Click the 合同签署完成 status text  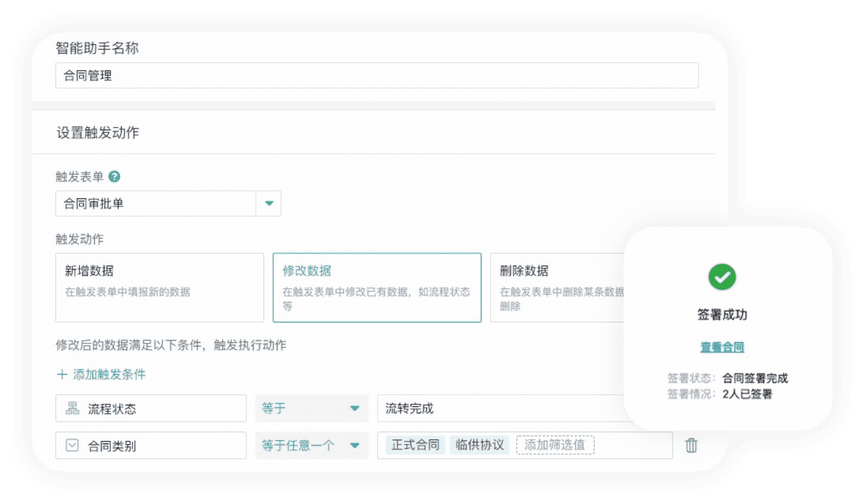(x=755, y=379)
